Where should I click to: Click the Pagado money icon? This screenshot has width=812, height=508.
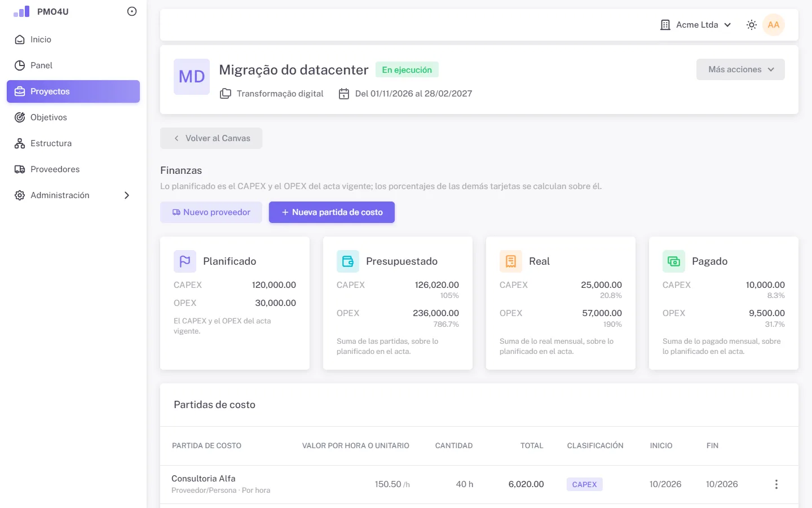(674, 261)
